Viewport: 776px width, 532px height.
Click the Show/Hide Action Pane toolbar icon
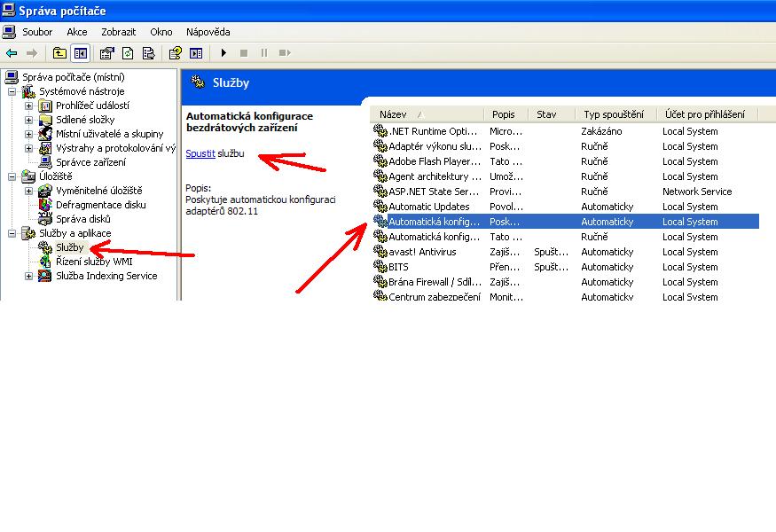(x=196, y=53)
